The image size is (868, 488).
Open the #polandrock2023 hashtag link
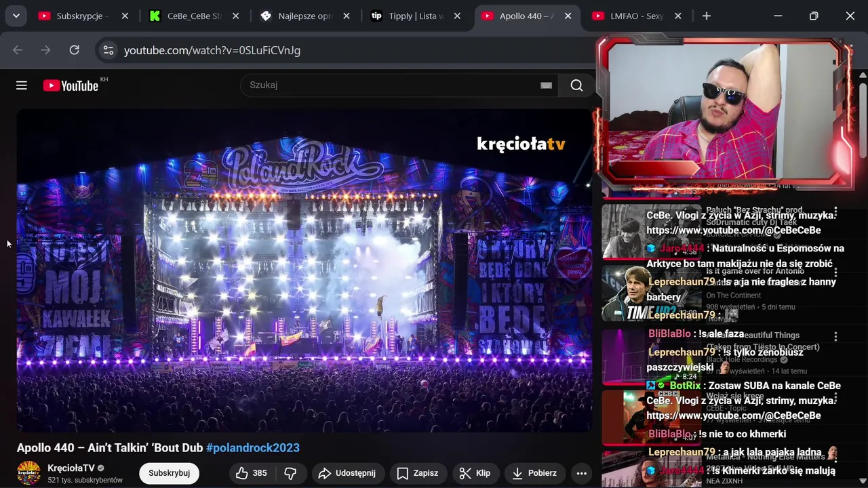pyautogui.click(x=253, y=448)
